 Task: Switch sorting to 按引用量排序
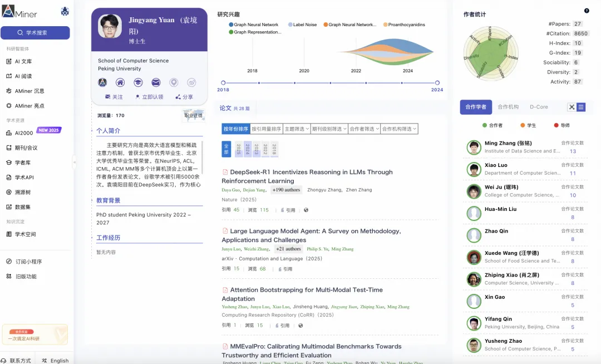click(267, 129)
